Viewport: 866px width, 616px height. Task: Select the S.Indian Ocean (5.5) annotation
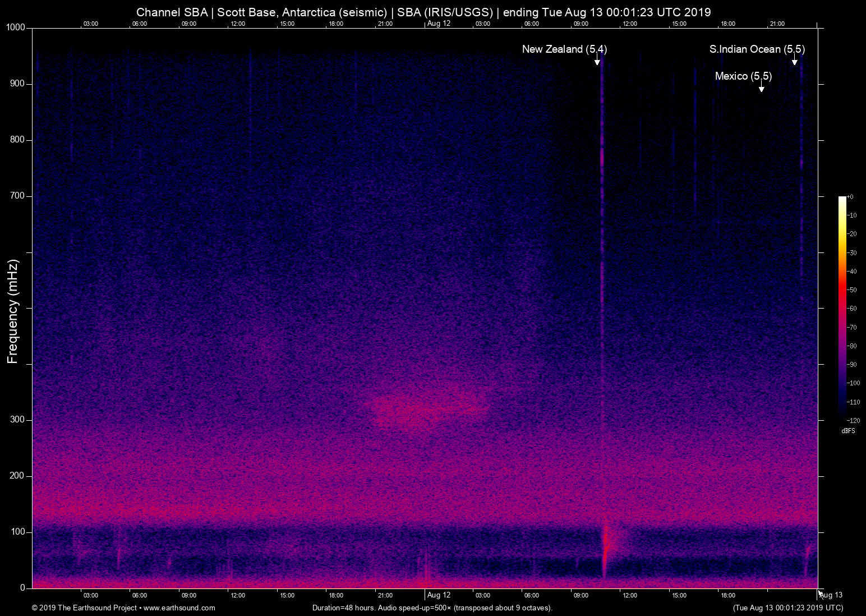757,49
